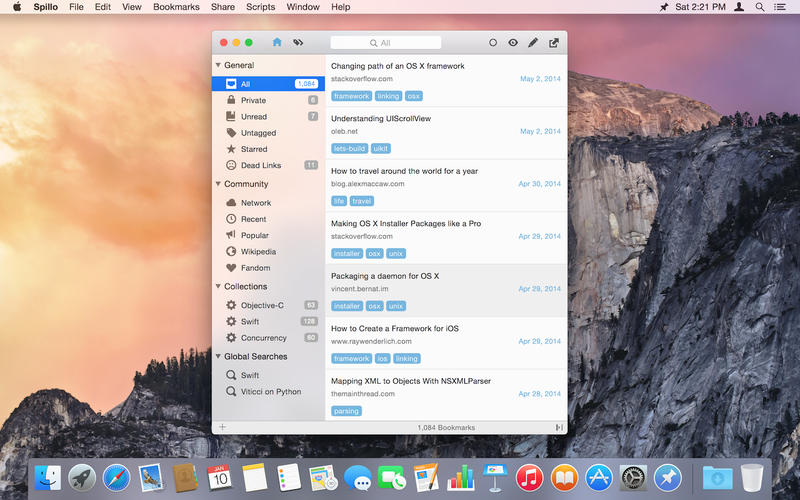Click the Starred star icon in sidebar
Viewport: 800px width, 500px height.
click(231, 149)
